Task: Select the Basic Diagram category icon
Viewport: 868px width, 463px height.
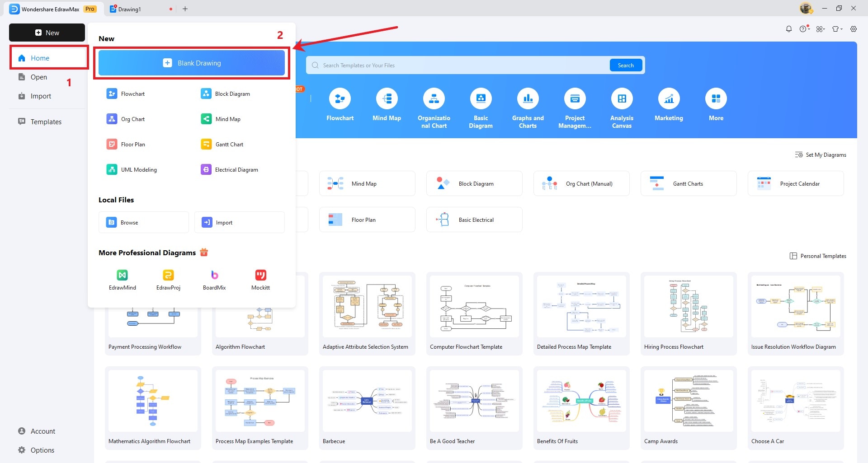Action: (x=481, y=98)
